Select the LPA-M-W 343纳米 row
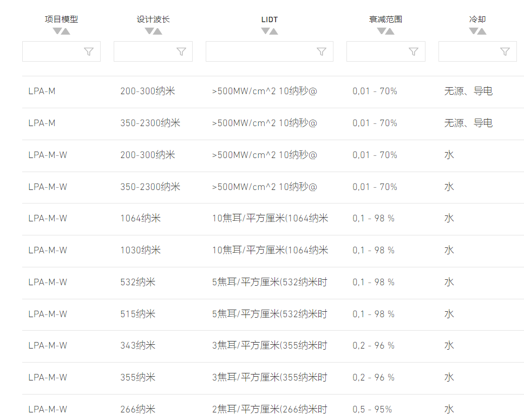Image resolution: width=524 pixels, height=420 pixels. (x=273, y=346)
